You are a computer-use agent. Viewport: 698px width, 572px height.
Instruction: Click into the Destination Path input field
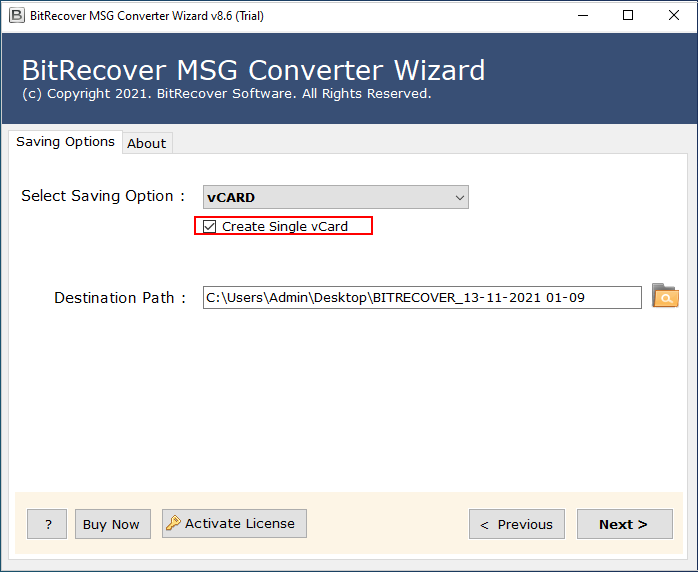coord(422,297)
